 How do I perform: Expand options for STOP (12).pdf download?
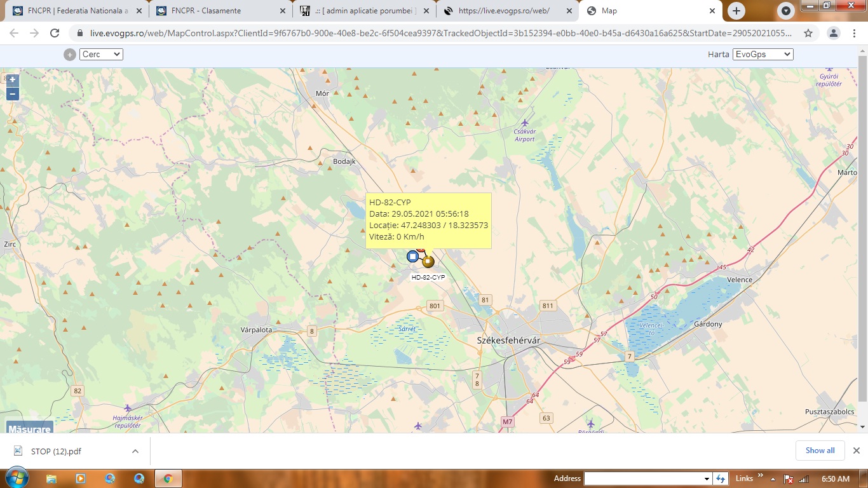(x=135, y=451)
